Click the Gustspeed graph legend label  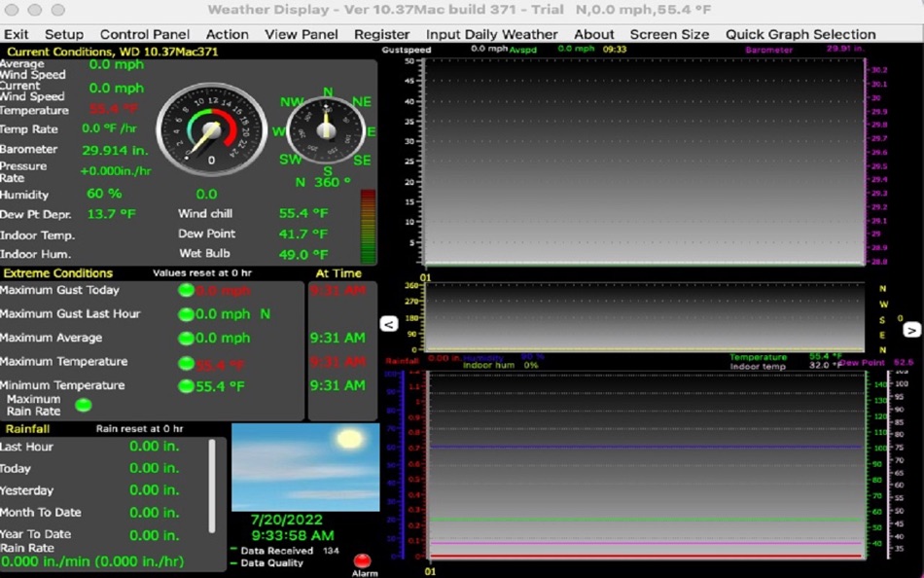pyautogui.click(x=407, y=50)
